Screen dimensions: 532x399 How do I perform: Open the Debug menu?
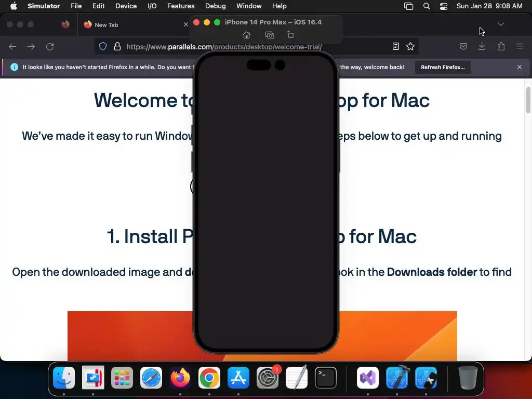coord(216,6)
